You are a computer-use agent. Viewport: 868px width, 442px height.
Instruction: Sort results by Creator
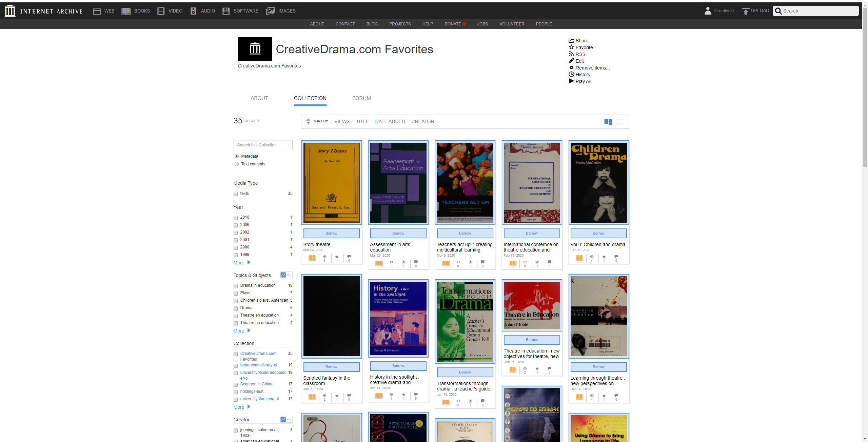(x=422, y=121)
